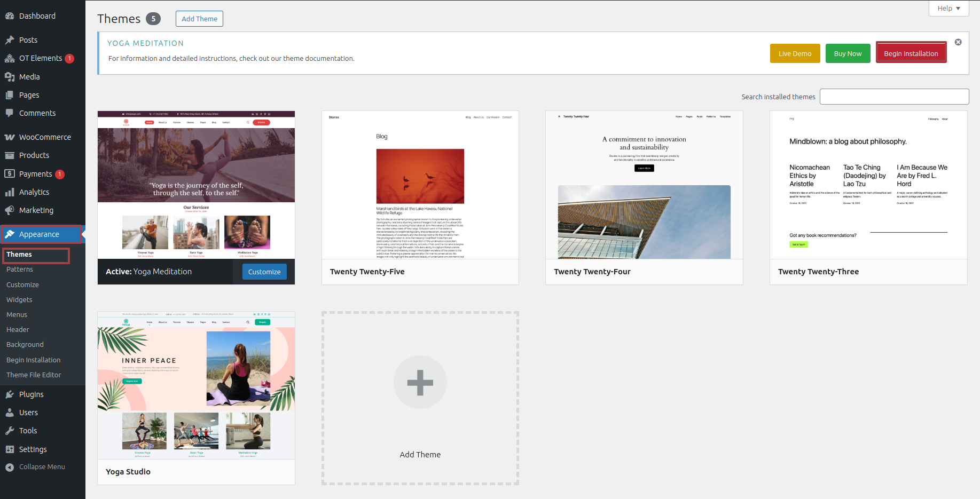Click the plus icon to add theme
This screenshot has width=980, height=499.
pos(420,382)
